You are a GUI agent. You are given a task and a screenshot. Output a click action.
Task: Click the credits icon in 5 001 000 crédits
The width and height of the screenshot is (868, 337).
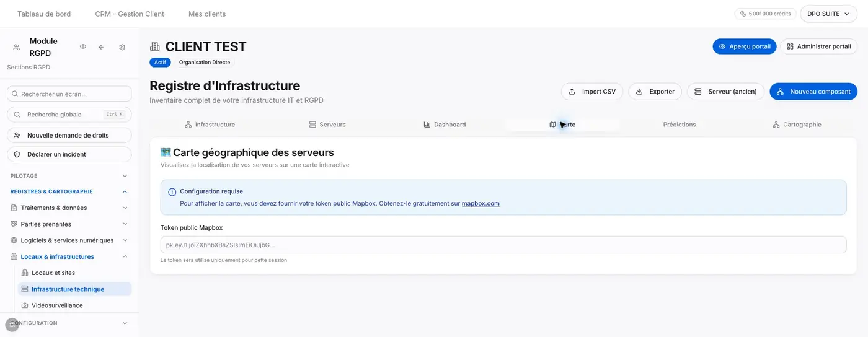pyautogui.click(x=743, y=14)
